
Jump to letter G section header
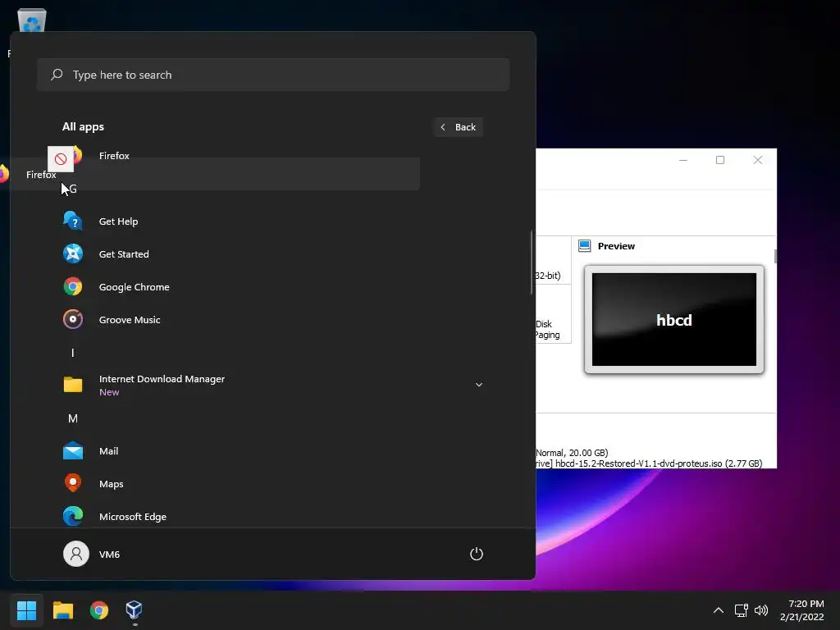(73, 189)
